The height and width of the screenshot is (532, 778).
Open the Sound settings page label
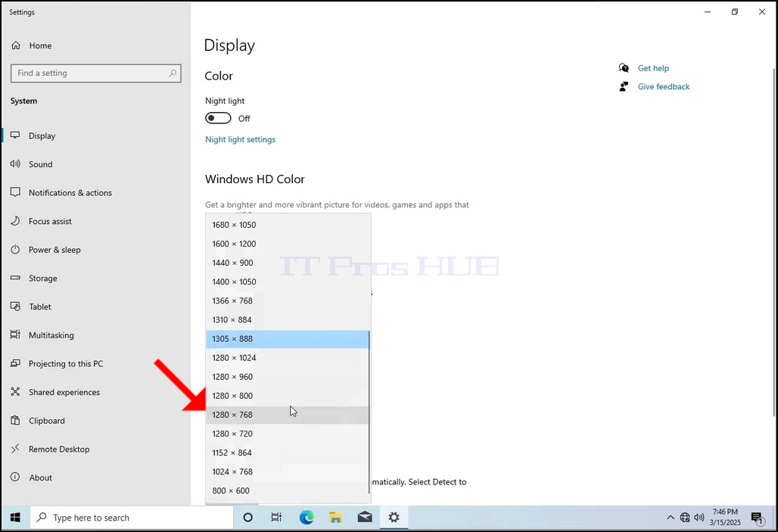[x=41, y=164]
